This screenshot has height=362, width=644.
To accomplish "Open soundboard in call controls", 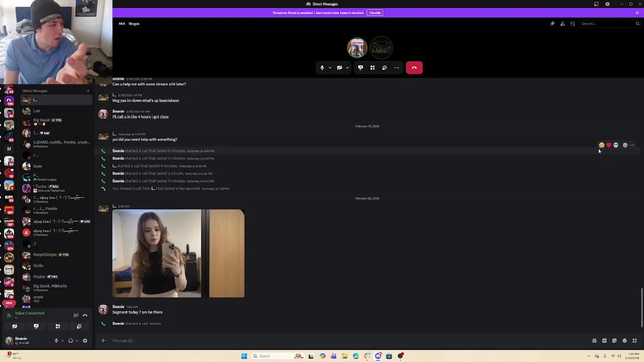I will click(x=384, y=68).
